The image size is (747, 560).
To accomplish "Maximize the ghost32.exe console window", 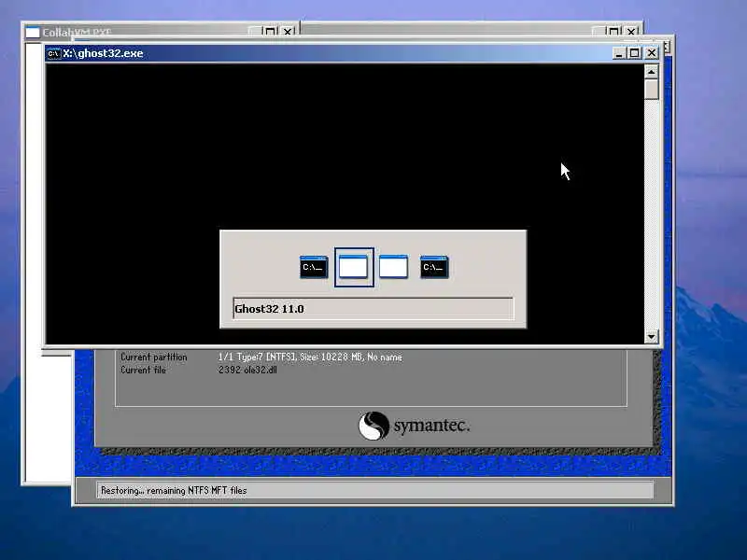I will coord(634,53).
